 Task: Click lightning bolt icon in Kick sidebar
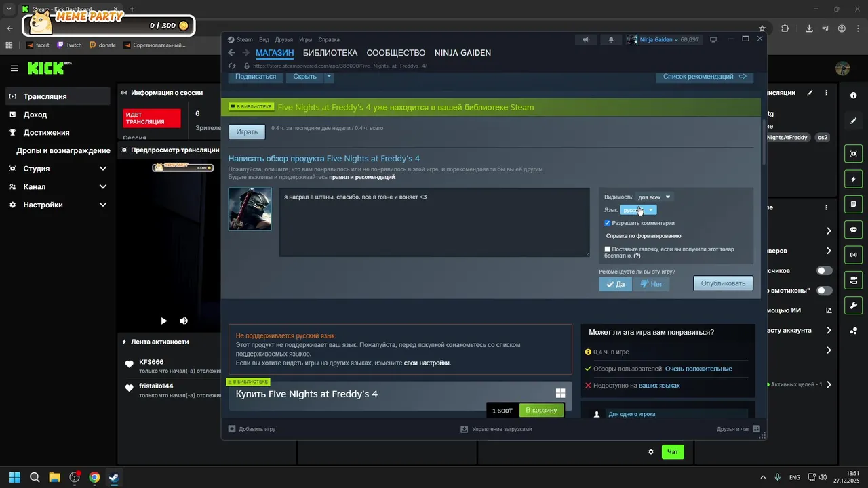click(x=853, y=179)
